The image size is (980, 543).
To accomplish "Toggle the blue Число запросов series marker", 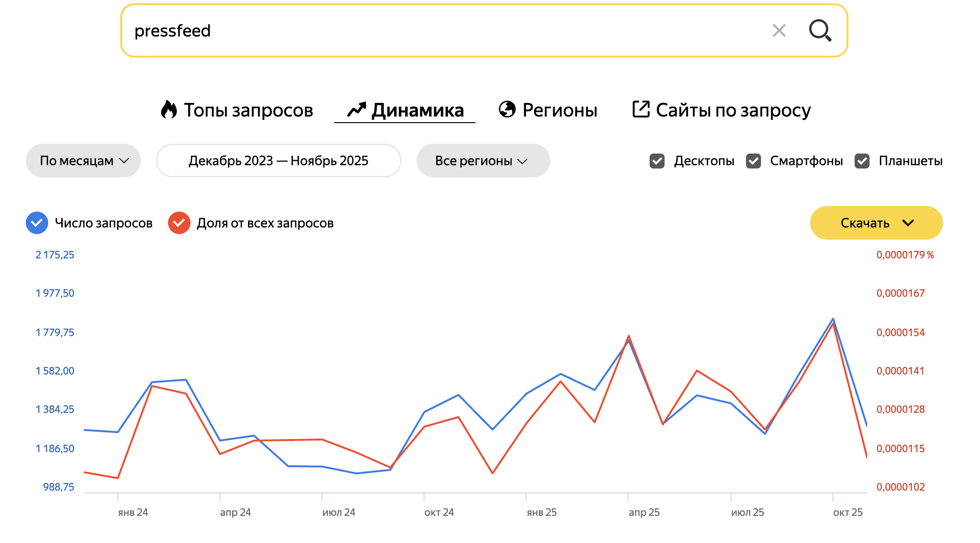I will [37, 223].
